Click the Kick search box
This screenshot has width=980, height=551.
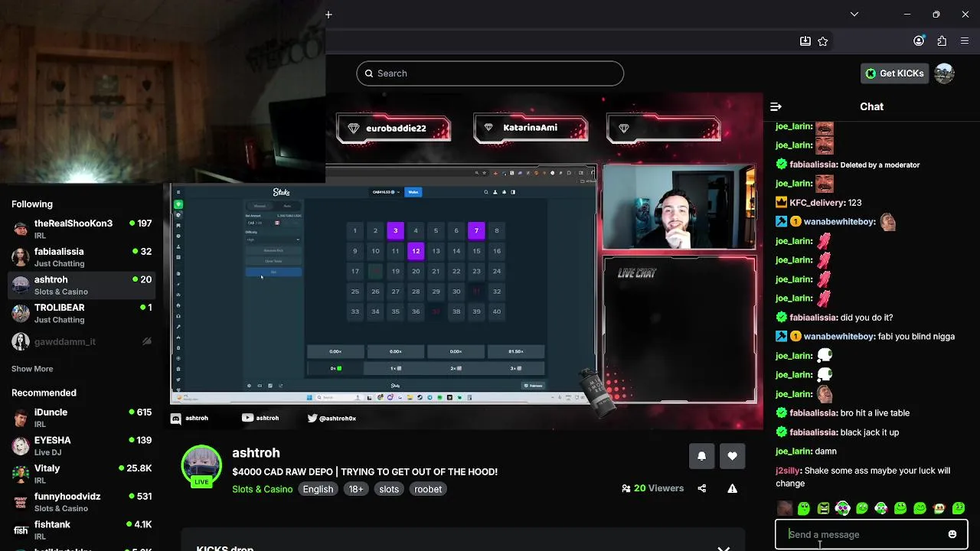(490, 73)
